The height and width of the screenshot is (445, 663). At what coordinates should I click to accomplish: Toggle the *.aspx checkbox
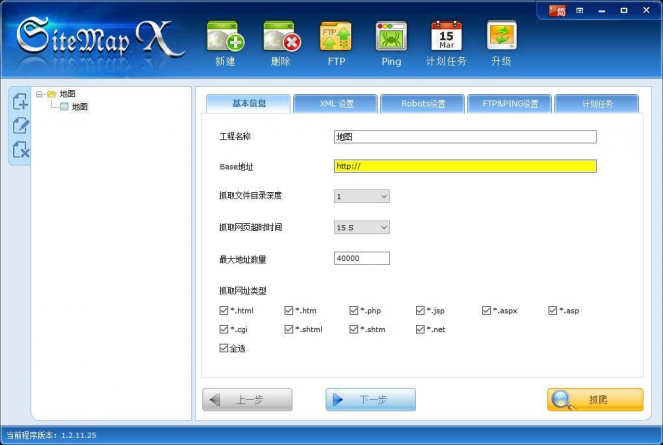[486, 310]
